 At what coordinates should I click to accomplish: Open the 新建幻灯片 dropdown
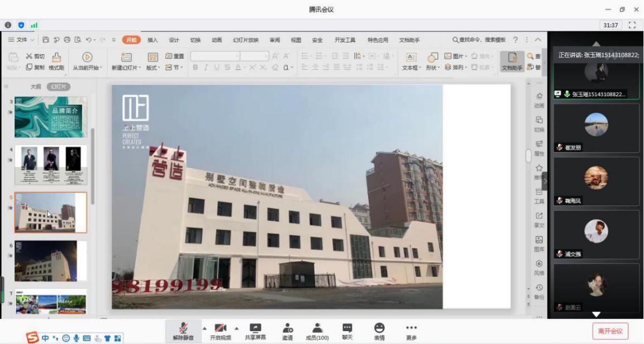[126, 61]
